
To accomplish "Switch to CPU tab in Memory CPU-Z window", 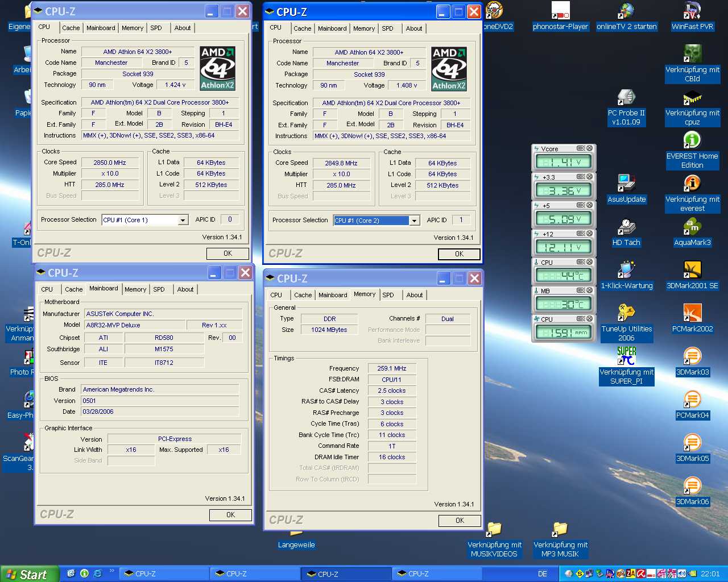I will pos(276,295).
